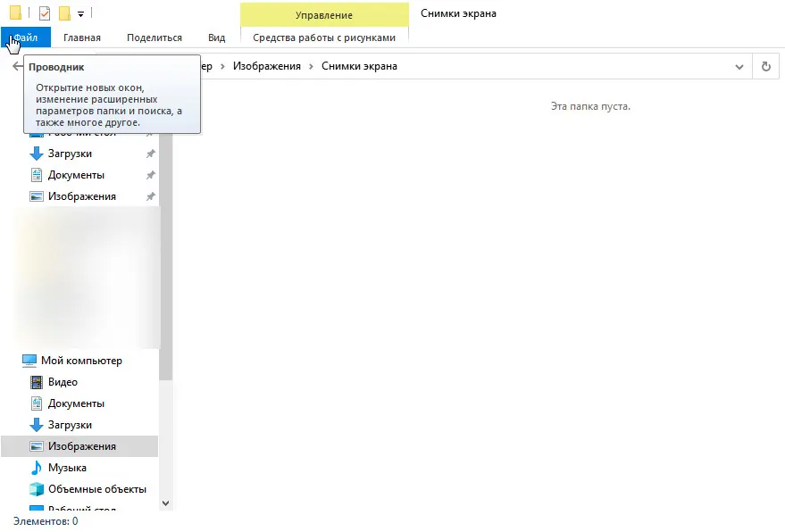Click the navigation pane scroll down arrow
The height and width of the screenshot is (532, 785).
click(x=166, y=503)
